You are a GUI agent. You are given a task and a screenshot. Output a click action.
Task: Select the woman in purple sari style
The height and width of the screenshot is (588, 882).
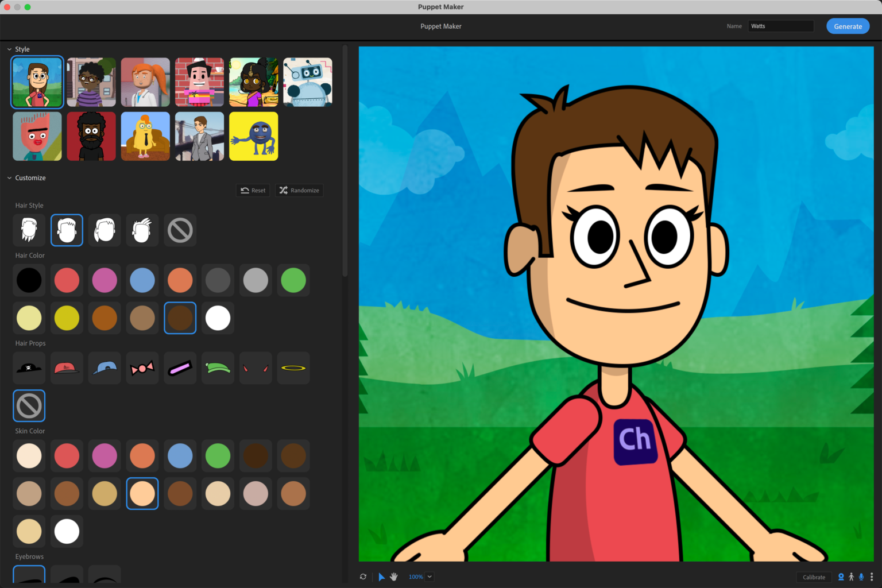[x=253, y=82]
